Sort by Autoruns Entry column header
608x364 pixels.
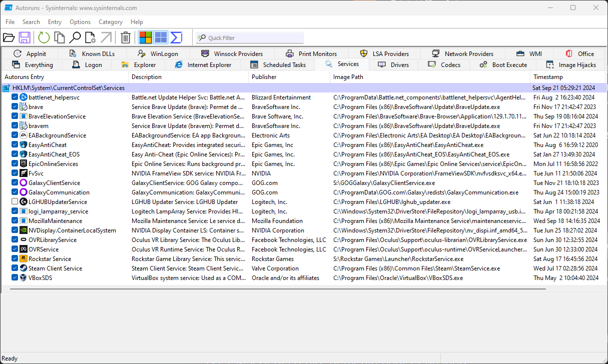point(65,77)
